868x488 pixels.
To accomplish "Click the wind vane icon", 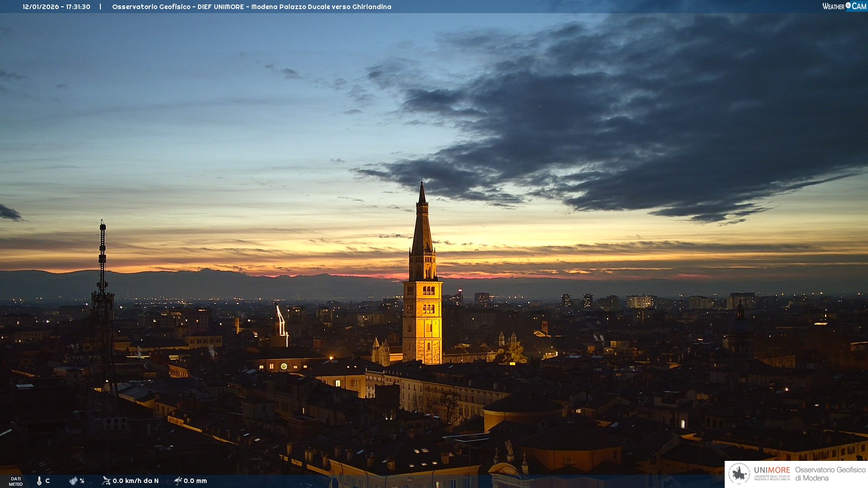I will click(106, 481).
